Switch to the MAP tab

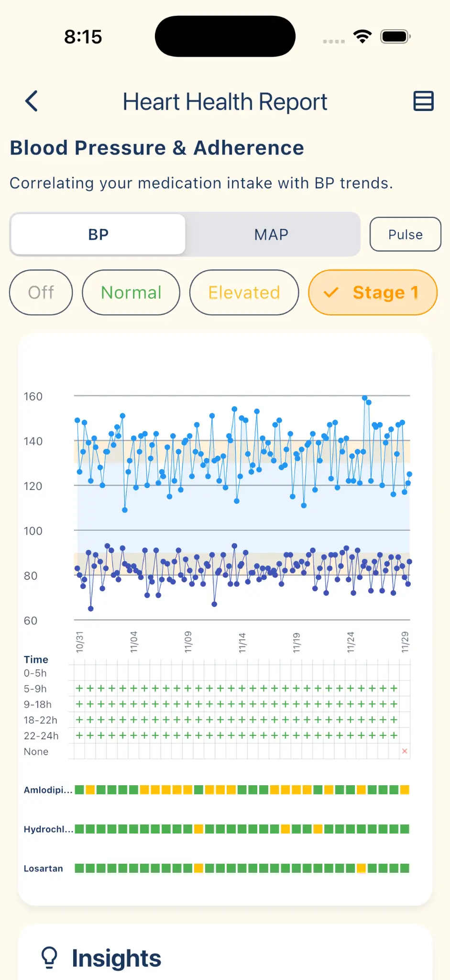coord(271,234)
